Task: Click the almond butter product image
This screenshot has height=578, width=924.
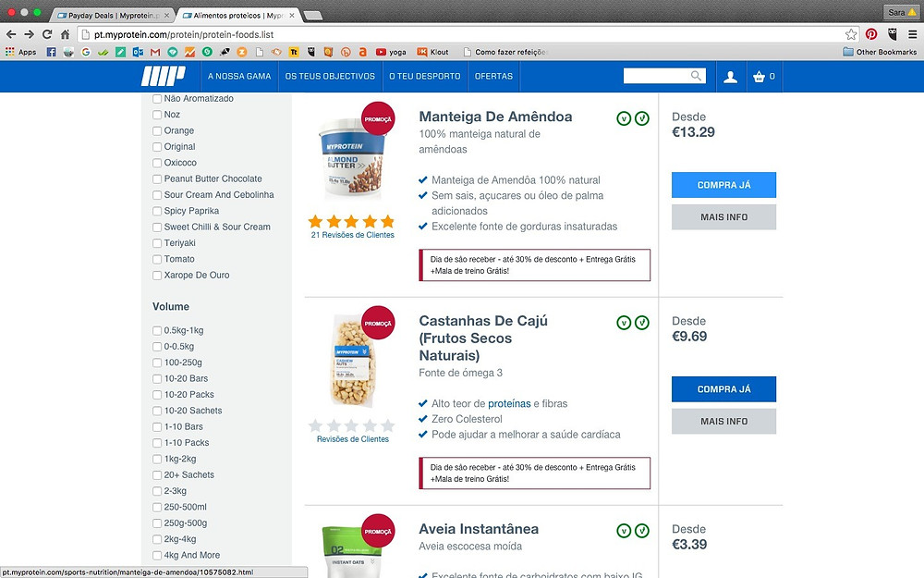Action: (354, 159)
